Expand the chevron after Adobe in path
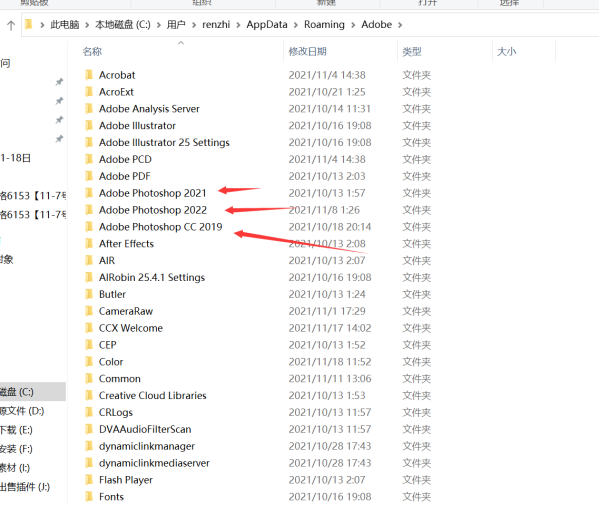Image resolution: width=599 pixels, height=505 pixels. (x=400, y=25)
